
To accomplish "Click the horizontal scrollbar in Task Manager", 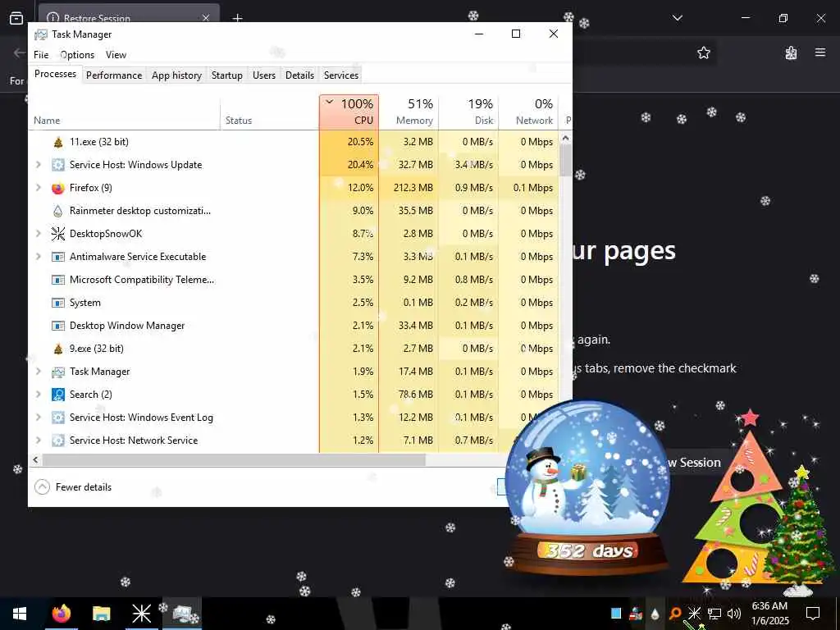I will pos(234,459).
